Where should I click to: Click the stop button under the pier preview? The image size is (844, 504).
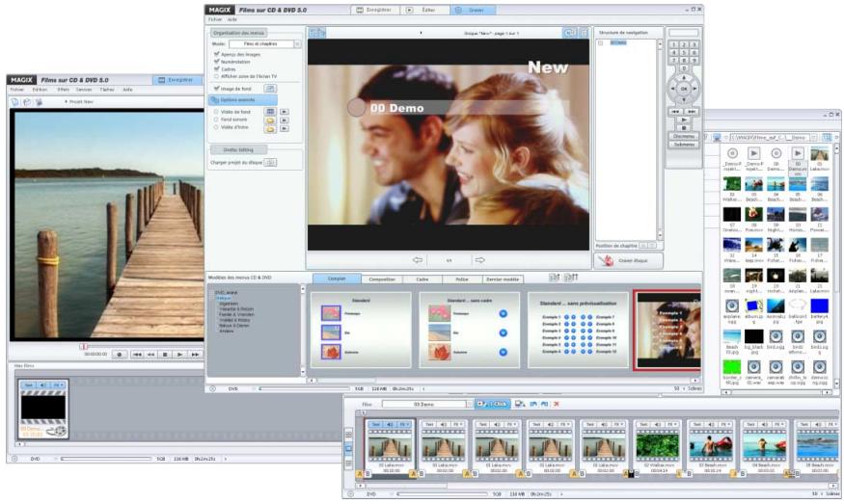click(x=165, y=355)
